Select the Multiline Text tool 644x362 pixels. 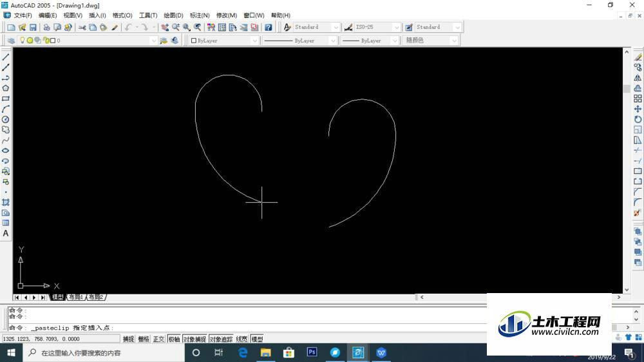[6, 233]
